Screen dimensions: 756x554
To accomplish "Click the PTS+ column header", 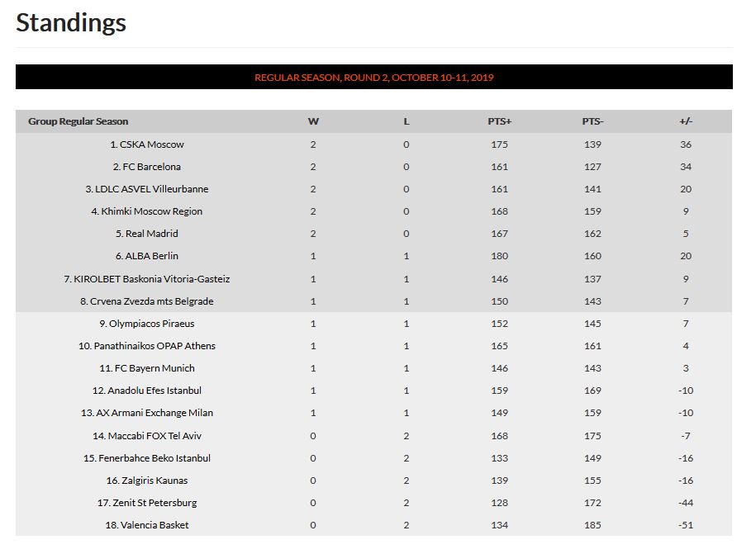I will (x=500, y=121).
